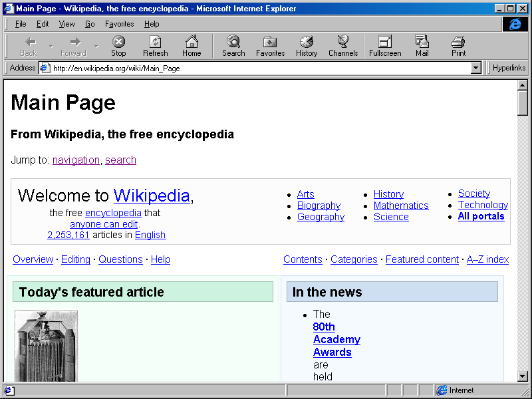Viewport: 532px width, 399px height.
Task: Click the Print toolbar icon
Action: [458, 45]
